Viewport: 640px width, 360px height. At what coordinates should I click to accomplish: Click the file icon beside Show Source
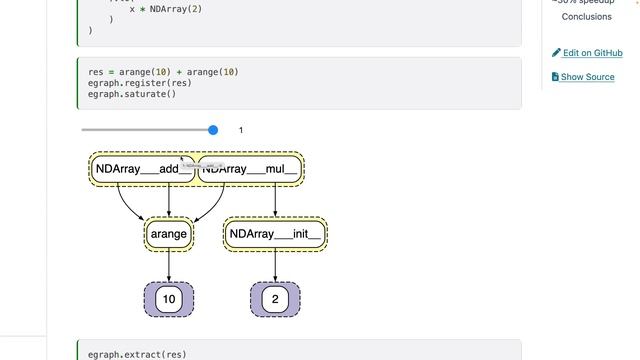(555, 77)
